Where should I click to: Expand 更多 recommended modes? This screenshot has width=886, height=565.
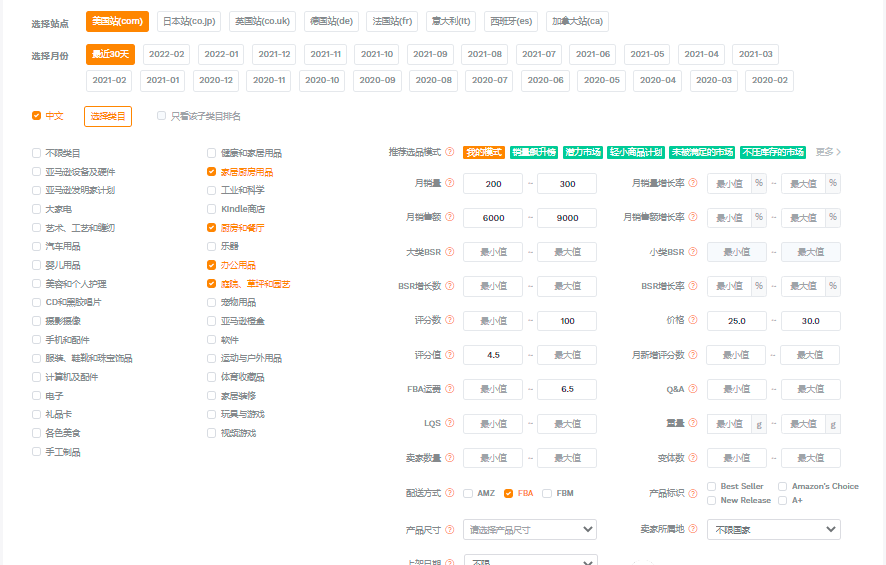point(828,152)
